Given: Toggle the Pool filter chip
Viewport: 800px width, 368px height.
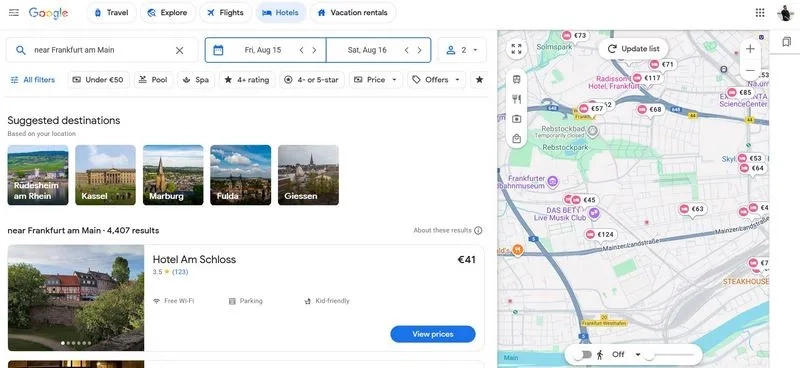Looking at the screenshot, I should point(154,80).
